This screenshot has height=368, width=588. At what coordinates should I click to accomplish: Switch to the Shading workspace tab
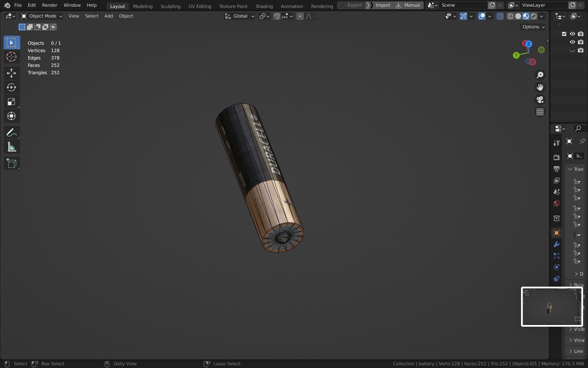coord(264,6)
